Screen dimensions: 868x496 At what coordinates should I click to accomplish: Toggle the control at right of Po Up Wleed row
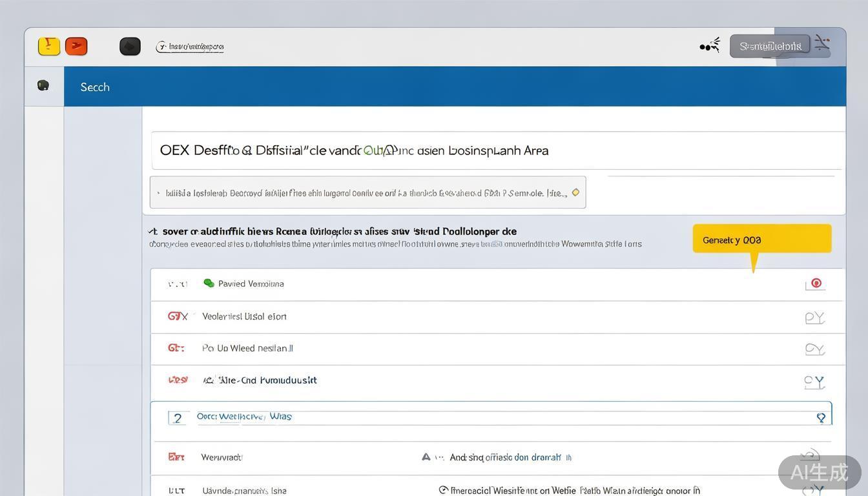click(814, 349)
